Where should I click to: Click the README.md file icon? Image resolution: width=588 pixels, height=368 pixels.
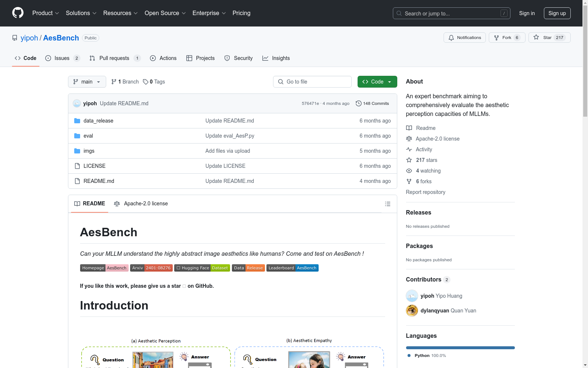click(77, 181)
